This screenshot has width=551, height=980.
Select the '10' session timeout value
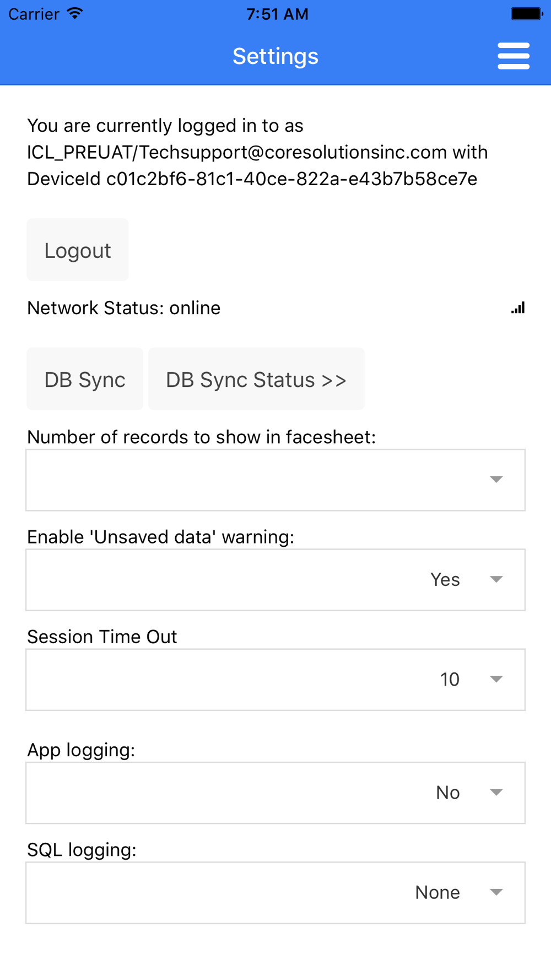click(450, 679)
